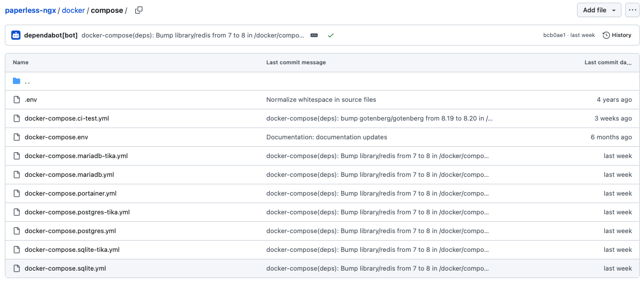The image size is (644, 284).
Task: Click the dependabot avatar icon
Action: [16, 35]
